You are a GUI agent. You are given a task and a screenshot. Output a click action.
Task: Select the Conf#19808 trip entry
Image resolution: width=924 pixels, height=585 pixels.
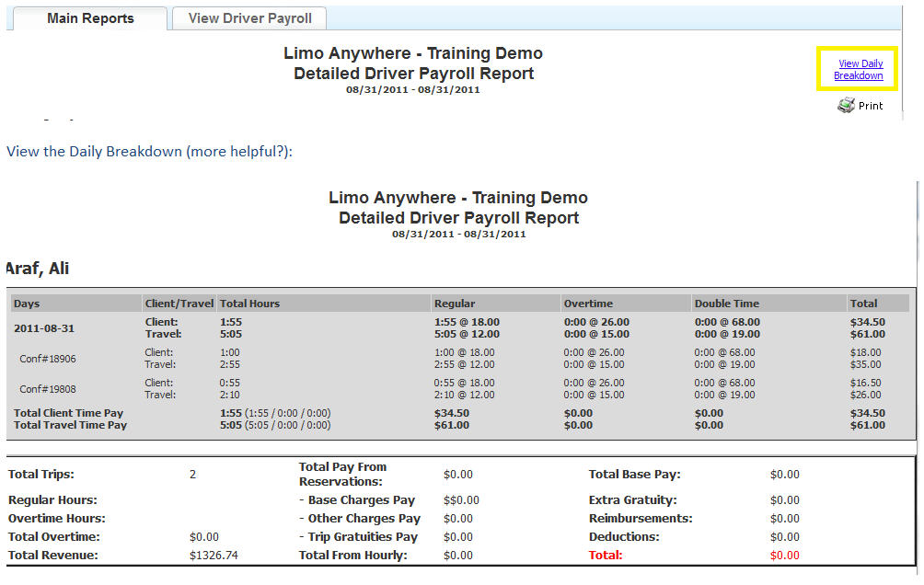[48, 389]
